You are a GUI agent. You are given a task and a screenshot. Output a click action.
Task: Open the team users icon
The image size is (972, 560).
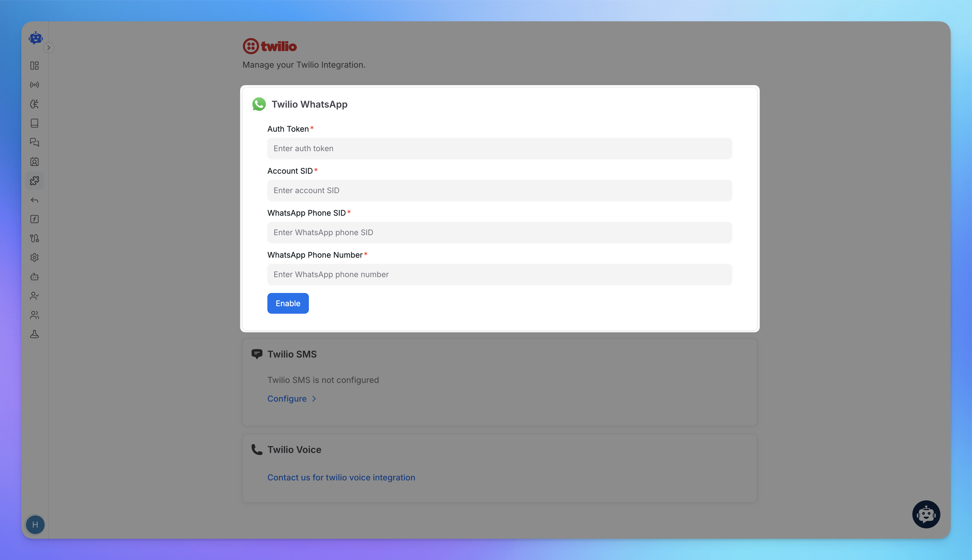point(34,315)
